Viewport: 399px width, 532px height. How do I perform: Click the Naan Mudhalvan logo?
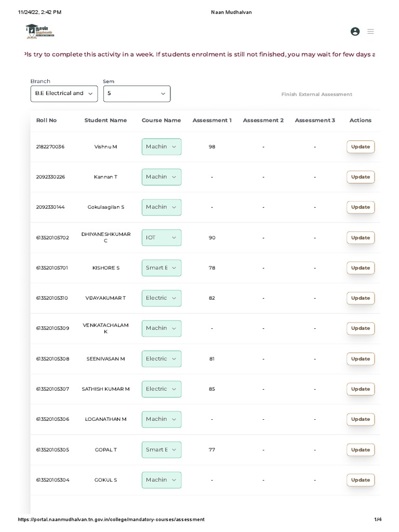tap(39, 31)
